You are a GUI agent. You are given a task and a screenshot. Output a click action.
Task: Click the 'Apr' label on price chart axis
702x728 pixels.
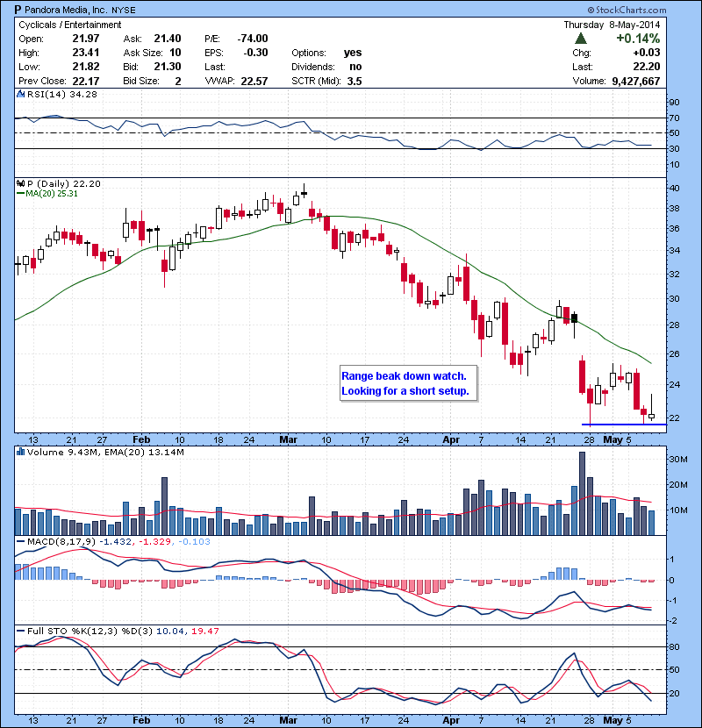[451, 439]
